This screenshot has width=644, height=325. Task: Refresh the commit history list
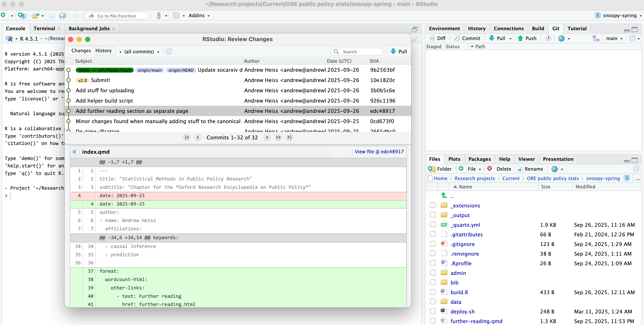[x=169, y=52]
